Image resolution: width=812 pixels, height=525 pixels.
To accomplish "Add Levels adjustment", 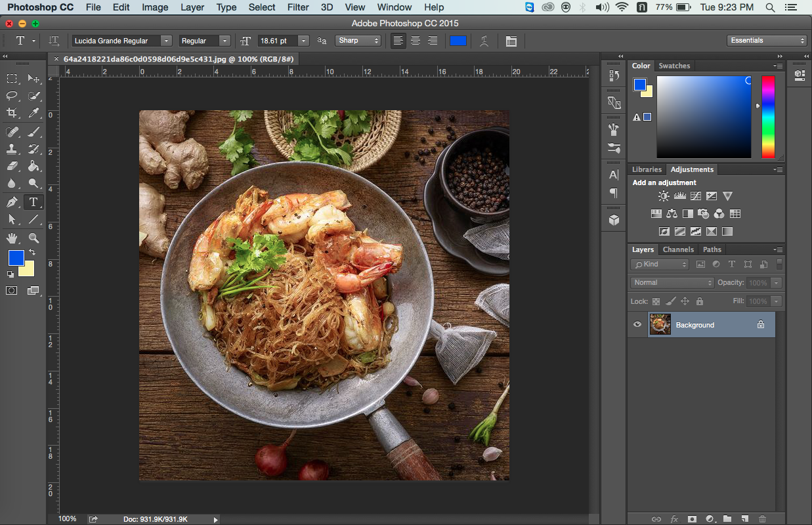I will point(679,196).
